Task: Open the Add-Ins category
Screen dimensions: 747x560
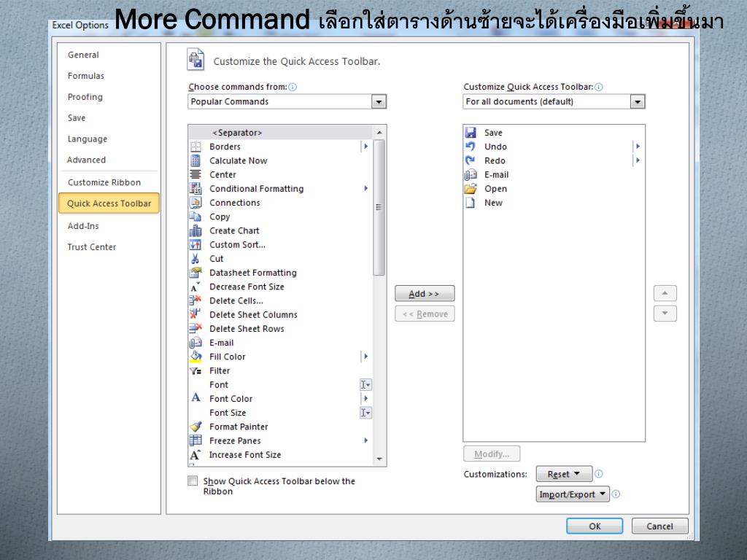Action: coord(83,226)
